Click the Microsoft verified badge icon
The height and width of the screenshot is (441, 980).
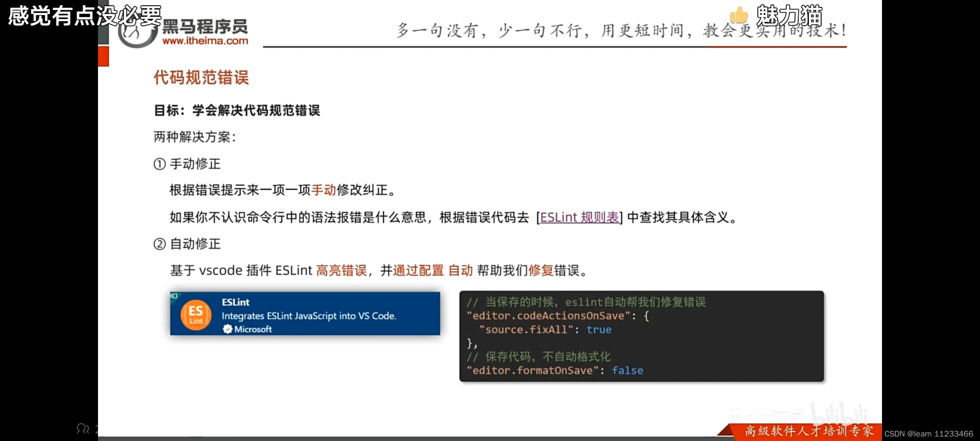click(x=227, y=329)
